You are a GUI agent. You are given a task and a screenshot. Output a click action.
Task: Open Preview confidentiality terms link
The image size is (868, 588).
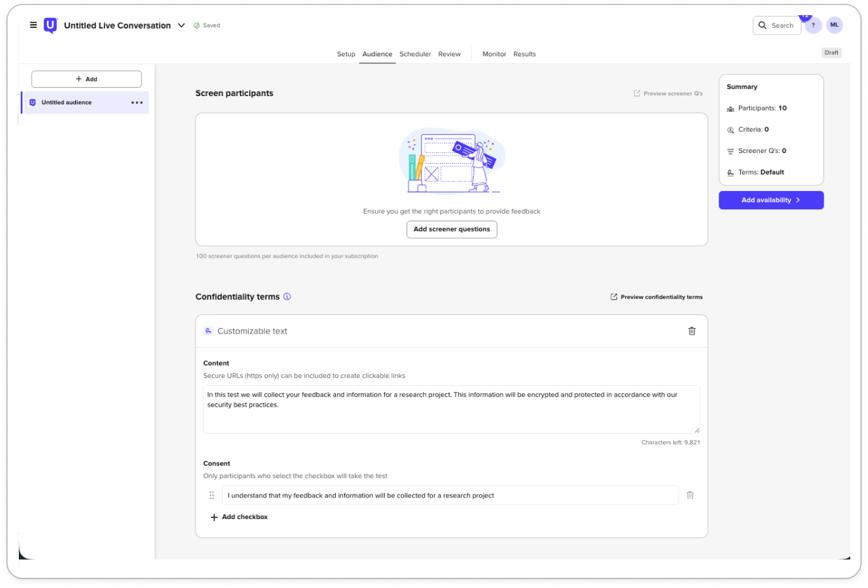(x=656, y=297)
